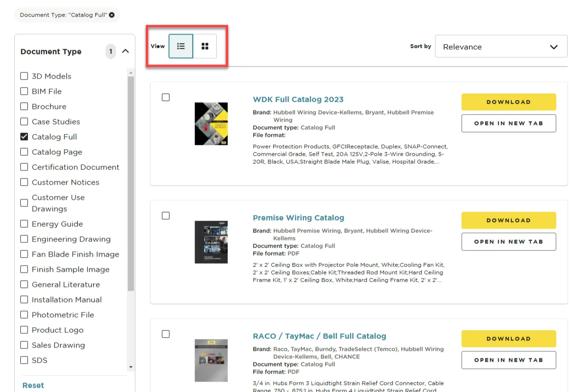The width and height of the screenshot is (587, 392).
Task: Enable the Photometric File filter
Action: coord(24,315)
